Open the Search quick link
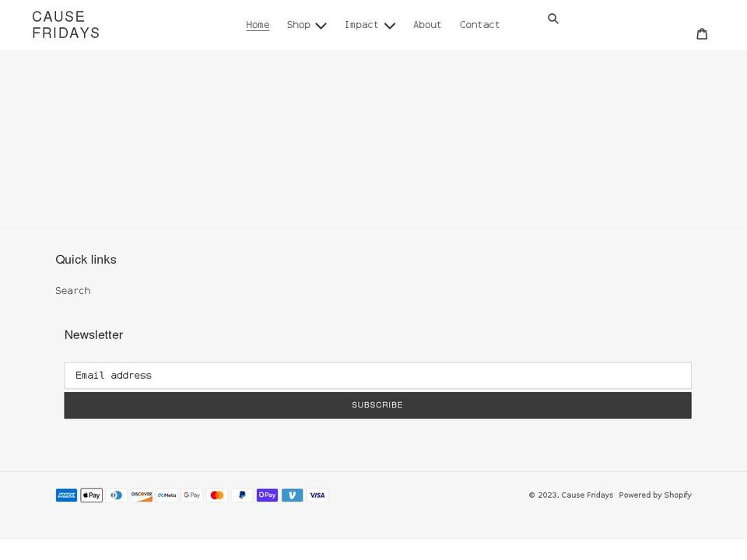The height and width of the screenshot is (560, 747). pyautogui.click(x=73, y=290)
